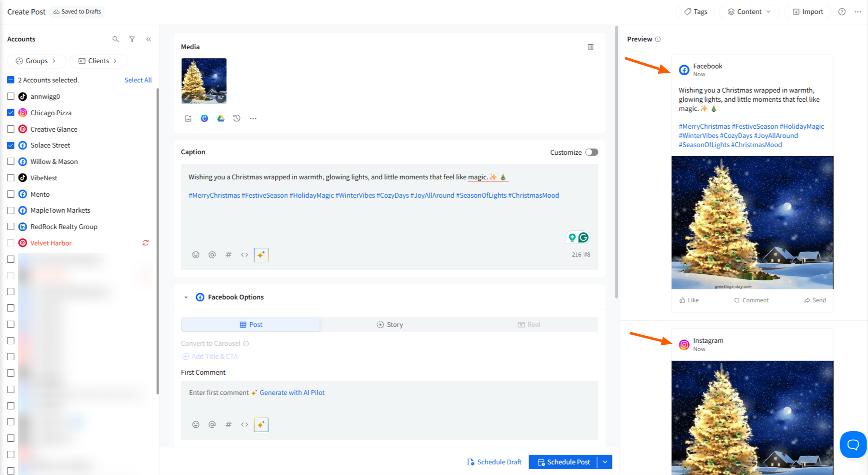Open recent media history icon
This screenshot has height=475, width=868.
click(x=237, y=118)
